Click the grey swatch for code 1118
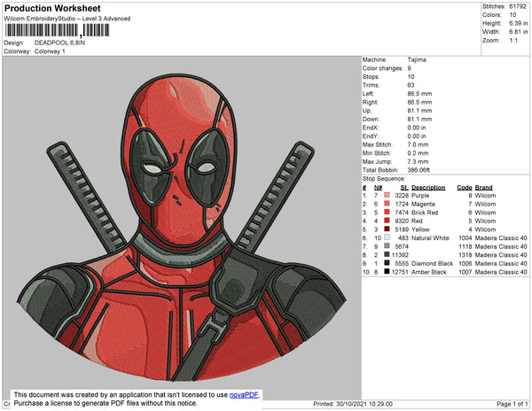 pyautogui.click(x=387, y=246)
